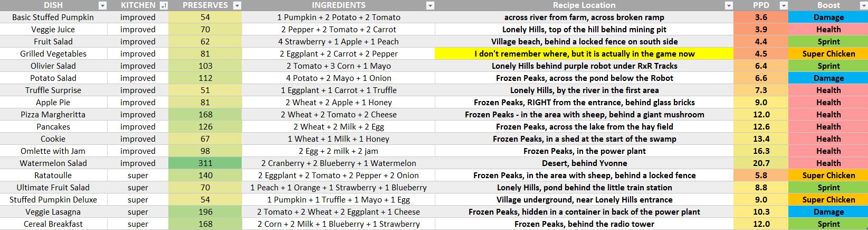Click the Super Chicken boost cell for Ratatoulle
Viewport: 868px width, 230px height.
coord(828,176)
